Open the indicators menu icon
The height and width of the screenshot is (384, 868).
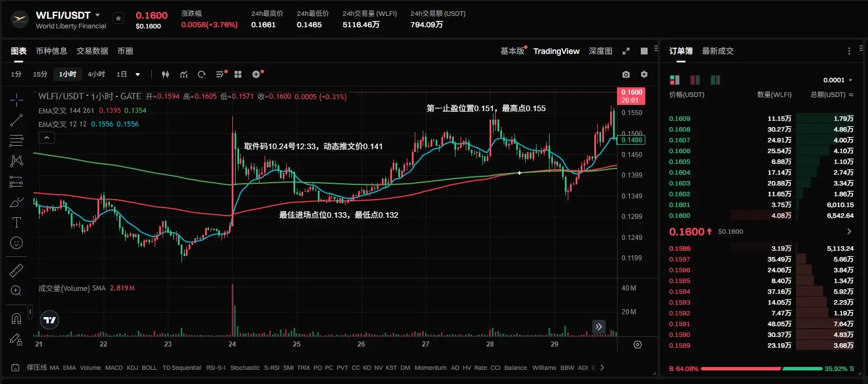point(184,74)
